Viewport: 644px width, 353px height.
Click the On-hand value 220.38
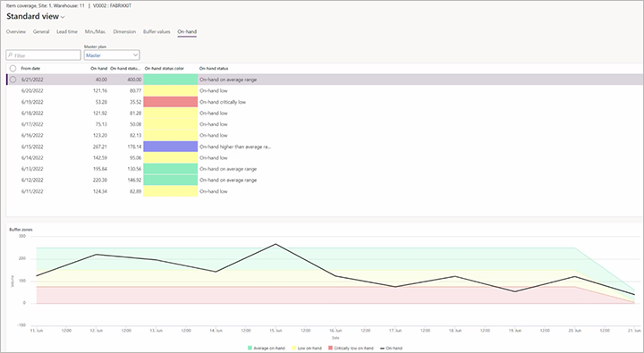pos(100,180)
